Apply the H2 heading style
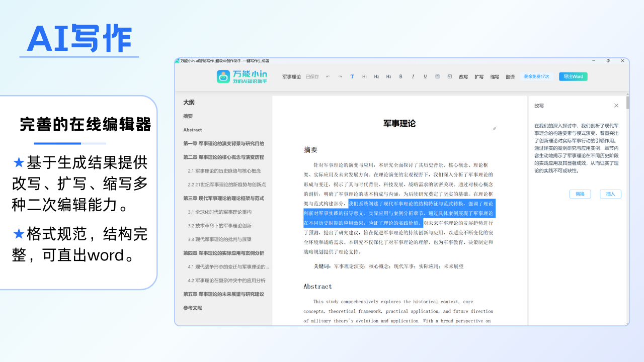Viewport: 644px width, 362px height. tap(376, 76)
